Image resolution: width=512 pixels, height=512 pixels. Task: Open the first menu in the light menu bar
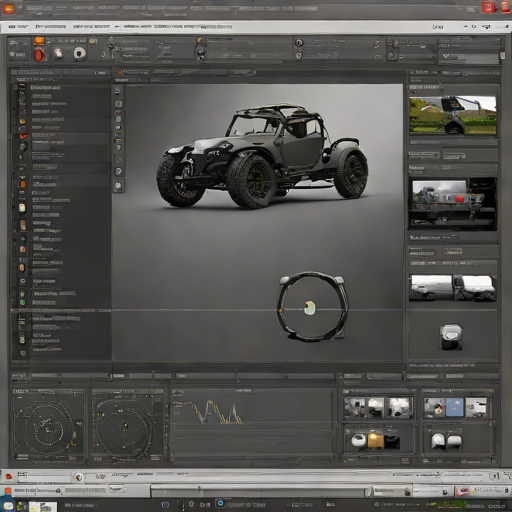pyautogui.click(x=18, y=26)
